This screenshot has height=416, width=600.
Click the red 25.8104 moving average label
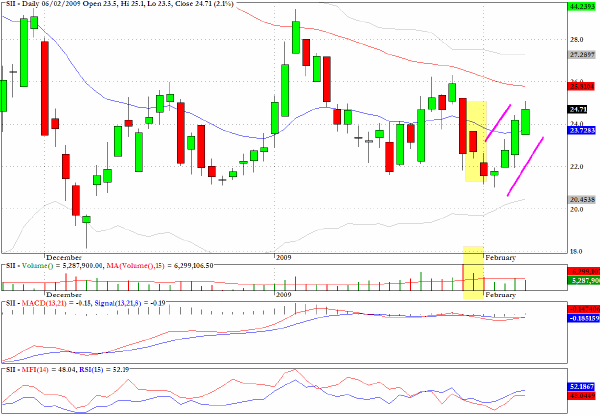click(x=582, y=87)
